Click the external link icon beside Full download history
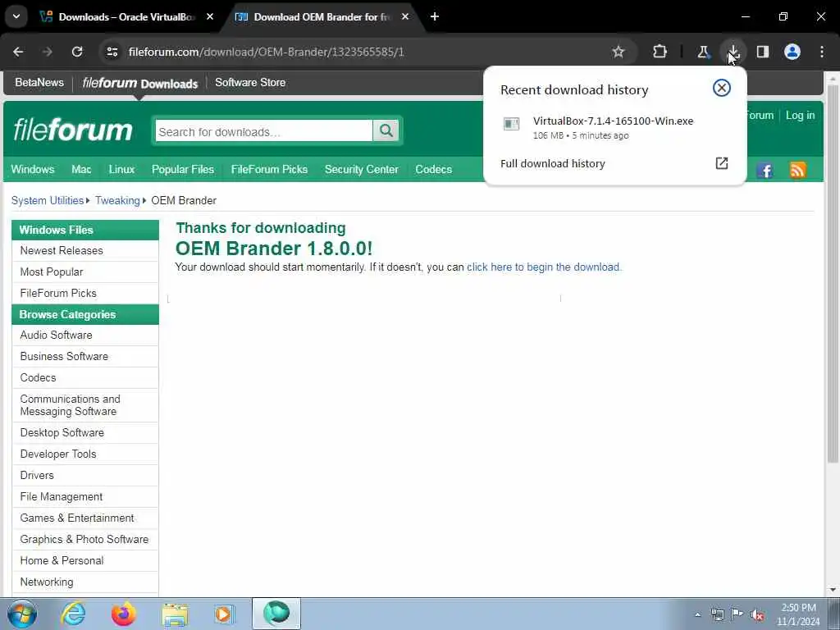The image size is (840, 630). [x=722, y=163]
